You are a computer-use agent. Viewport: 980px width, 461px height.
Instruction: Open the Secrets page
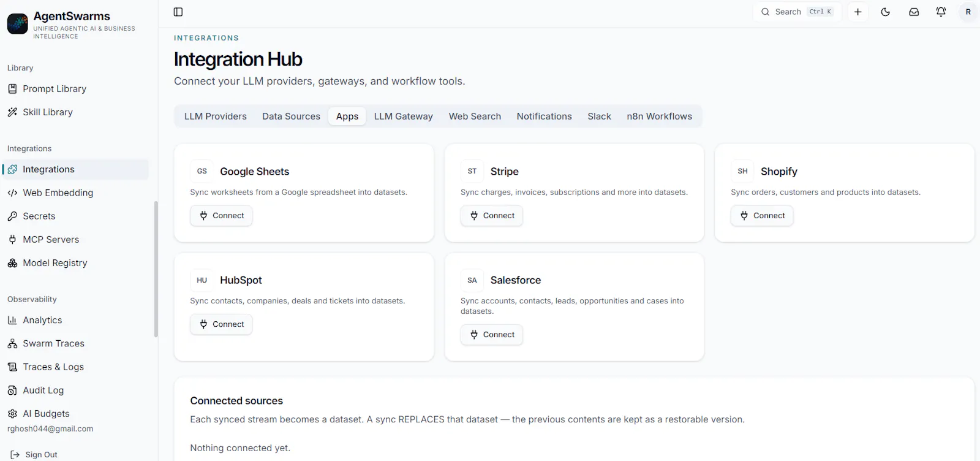pos(75,216)
